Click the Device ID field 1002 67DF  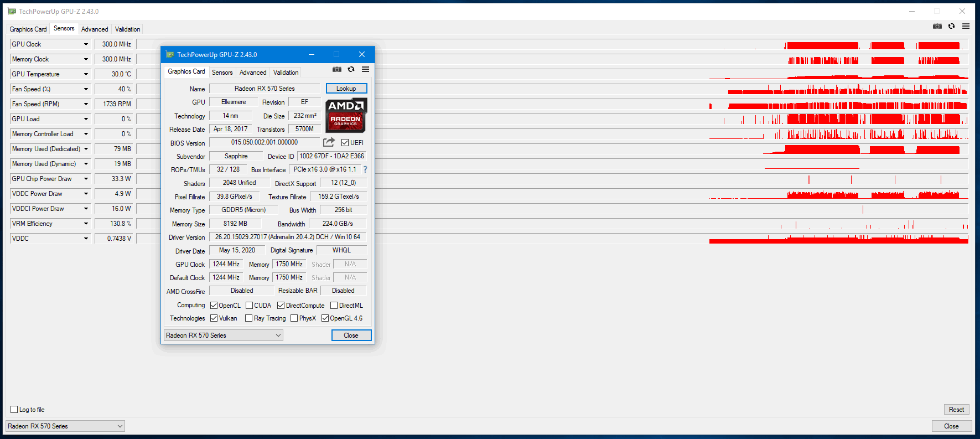point(332,156)
